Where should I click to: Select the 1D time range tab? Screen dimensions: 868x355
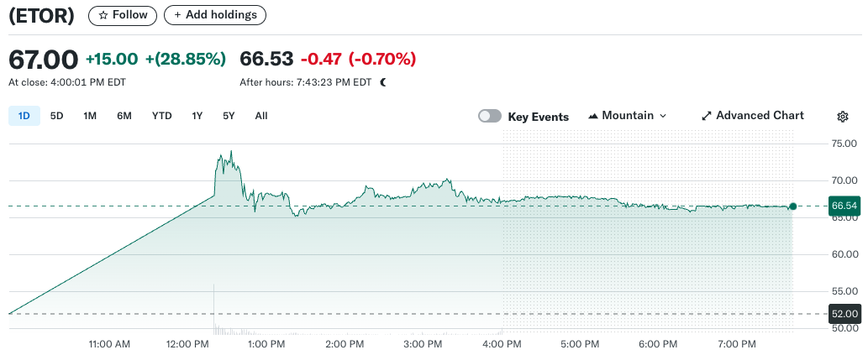coord(24,116)
